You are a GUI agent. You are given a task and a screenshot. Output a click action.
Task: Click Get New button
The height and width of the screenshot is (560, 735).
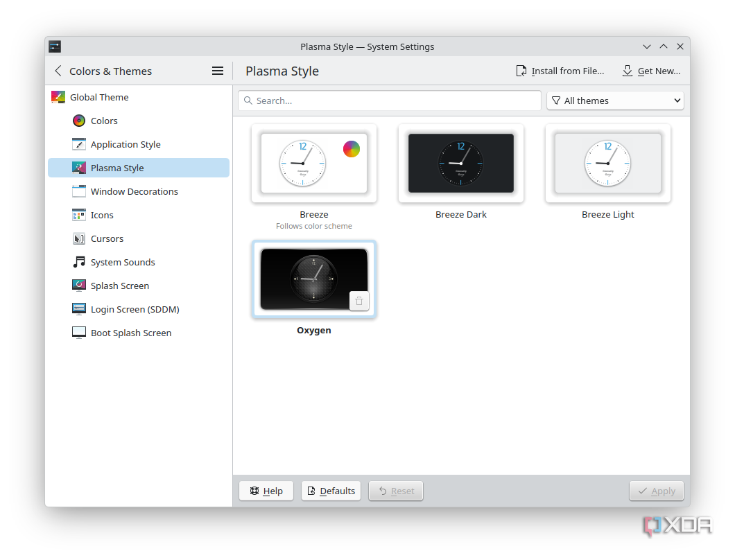click(x=651, y=71)
